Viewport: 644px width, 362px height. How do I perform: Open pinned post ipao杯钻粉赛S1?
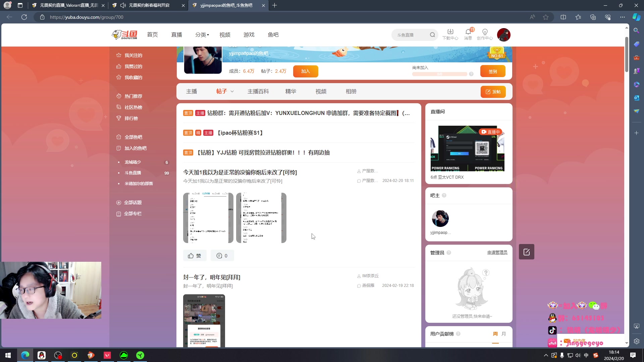(x=240, y=133)
